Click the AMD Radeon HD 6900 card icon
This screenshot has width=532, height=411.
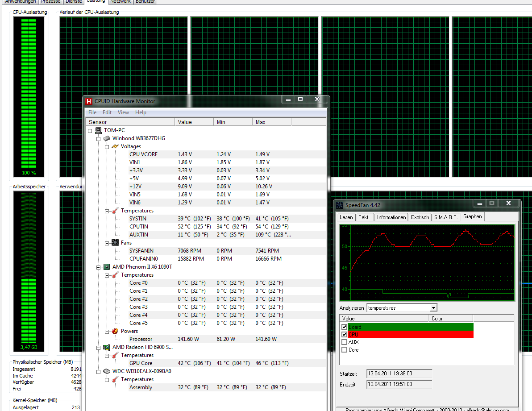(x=107, y=347)
